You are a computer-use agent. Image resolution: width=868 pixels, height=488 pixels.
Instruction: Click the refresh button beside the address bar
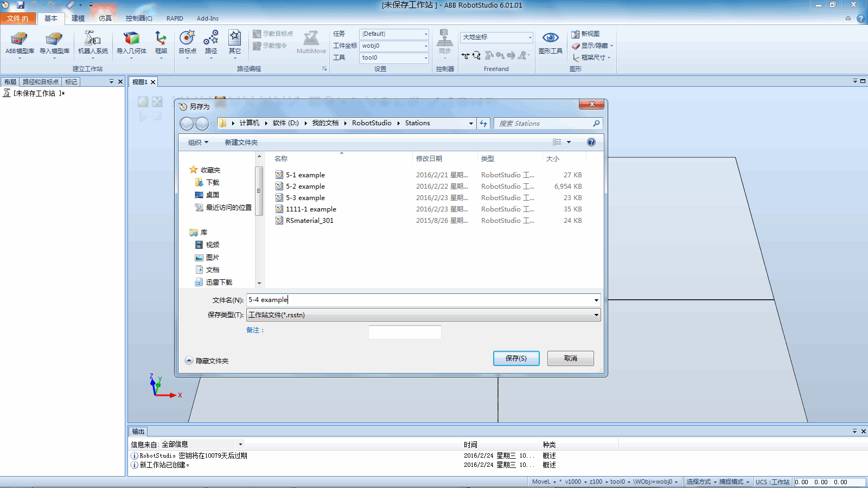click(483, 124)
